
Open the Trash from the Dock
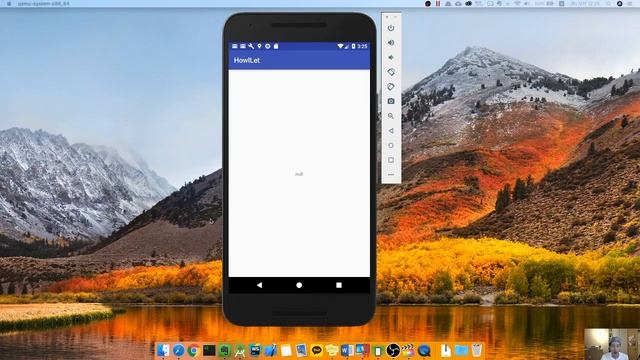(476, 350)
